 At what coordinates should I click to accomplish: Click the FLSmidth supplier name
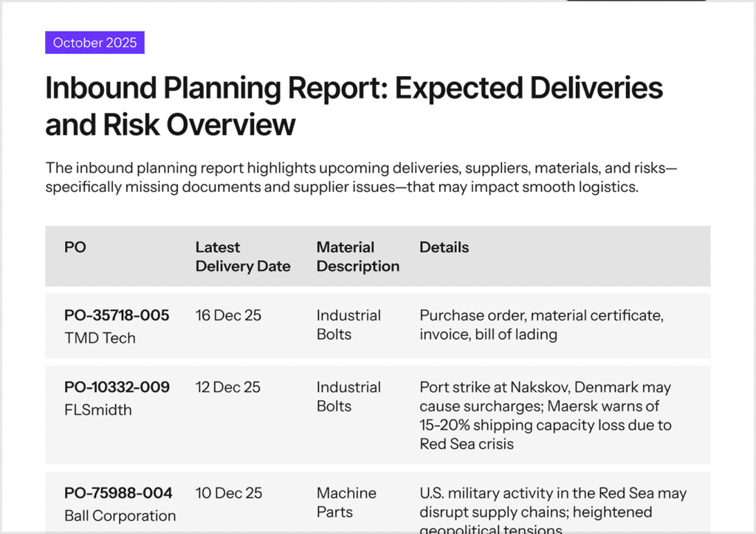[98, 410]
